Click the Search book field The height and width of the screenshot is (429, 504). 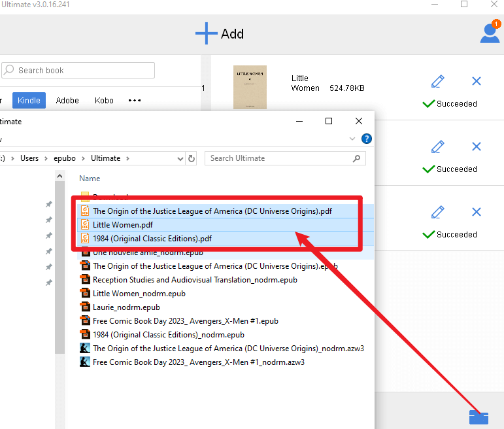click(78, 71)
